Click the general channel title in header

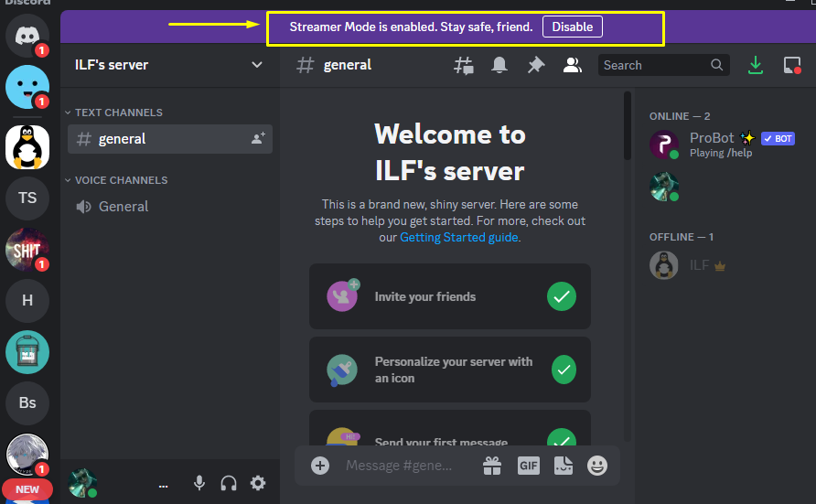[x=347, y=65]
